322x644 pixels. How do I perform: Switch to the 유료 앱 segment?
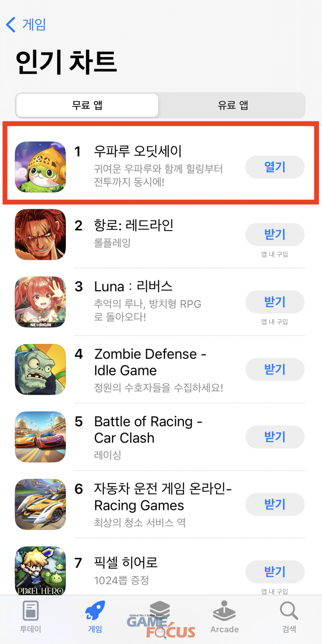[233, 105]
